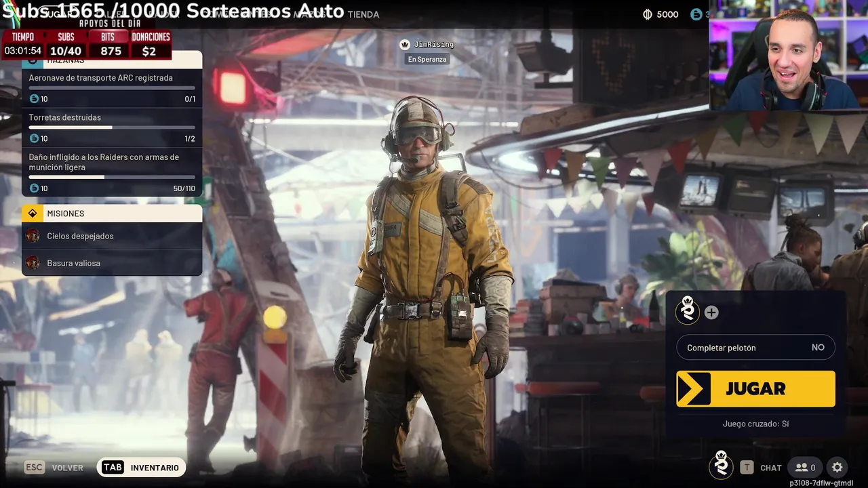868x488 pixels.
Task: Select the JimRising player name
Action: 434,44
